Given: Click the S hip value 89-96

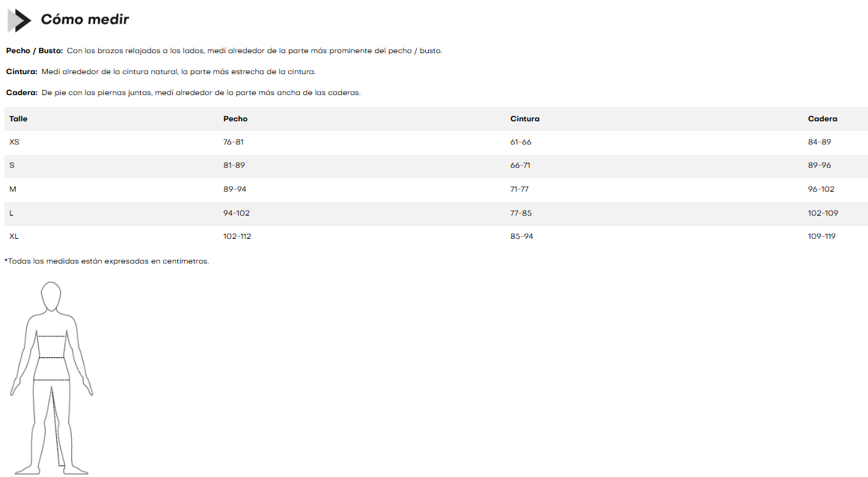Looking at the screenshot, I should click(x=819, y=165).
